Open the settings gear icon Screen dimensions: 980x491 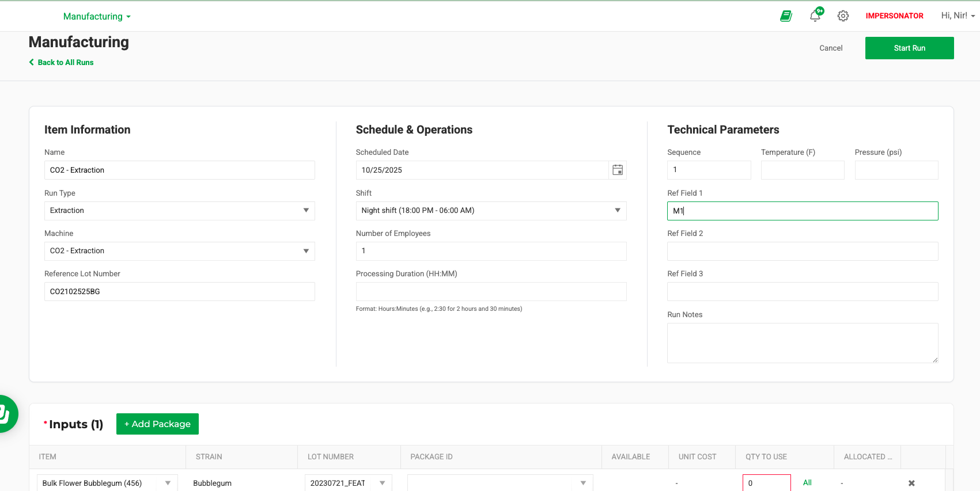tap(843, 16)
